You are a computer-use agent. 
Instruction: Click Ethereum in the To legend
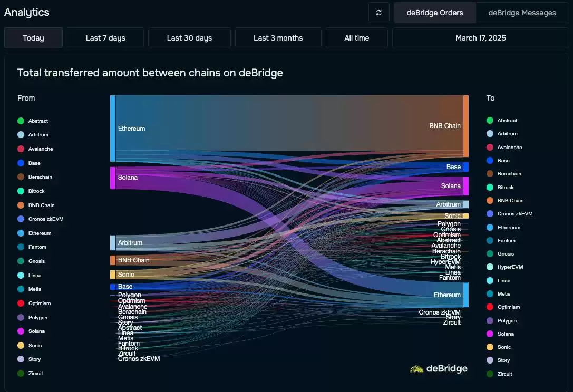point(503,227)
